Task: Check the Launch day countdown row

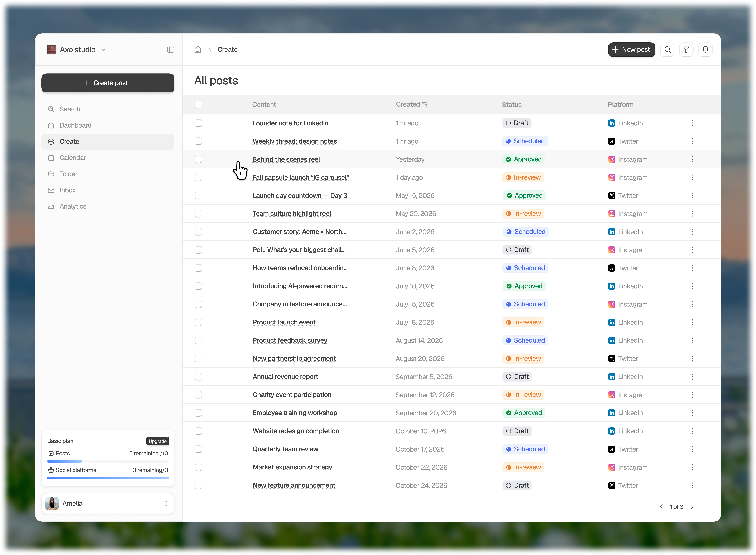Action: [198, 195]
